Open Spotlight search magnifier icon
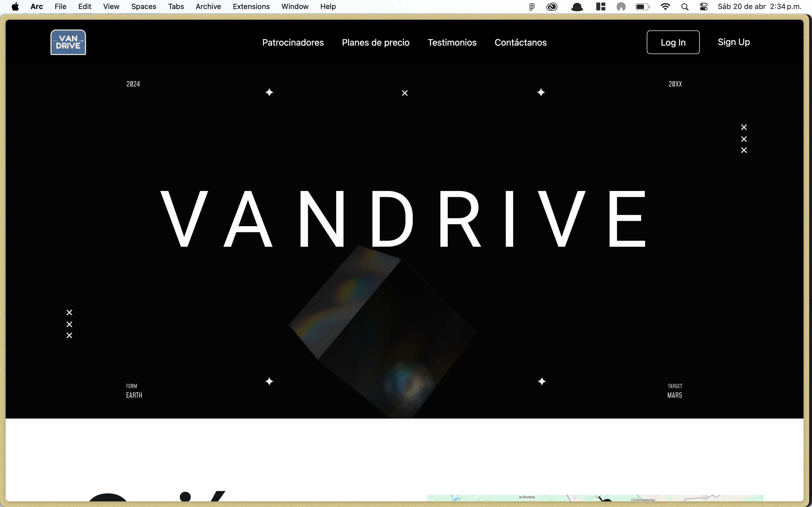Image resolution: width=812 pixels, height=507 pixels. pyautogui.click(x=685, y=7)
